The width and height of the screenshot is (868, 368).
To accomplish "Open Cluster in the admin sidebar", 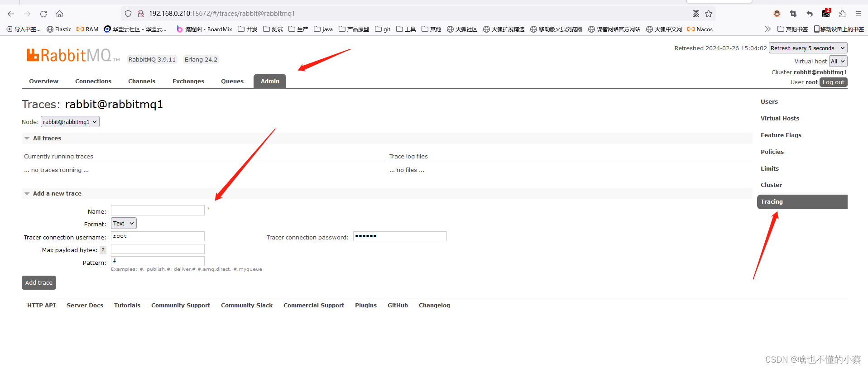I will [x=771, y=185].
